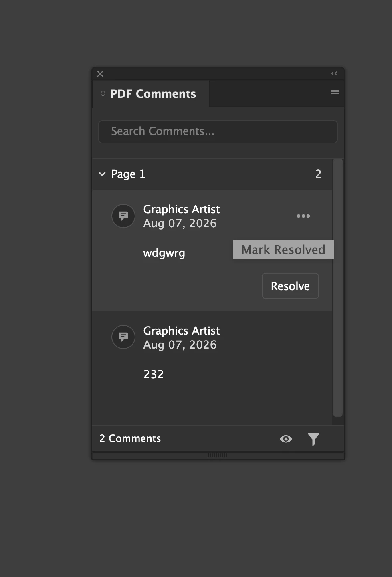The image size is (392, 577).
Task: Select the wdgwrg comment text
Action: [x=164, y=253]
